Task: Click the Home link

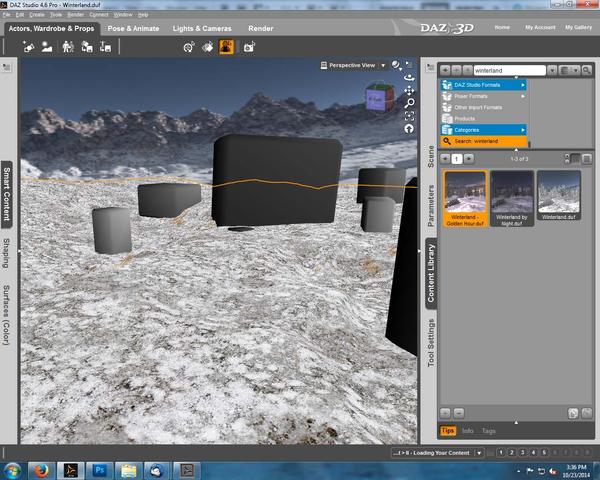Action: [502, 27]
